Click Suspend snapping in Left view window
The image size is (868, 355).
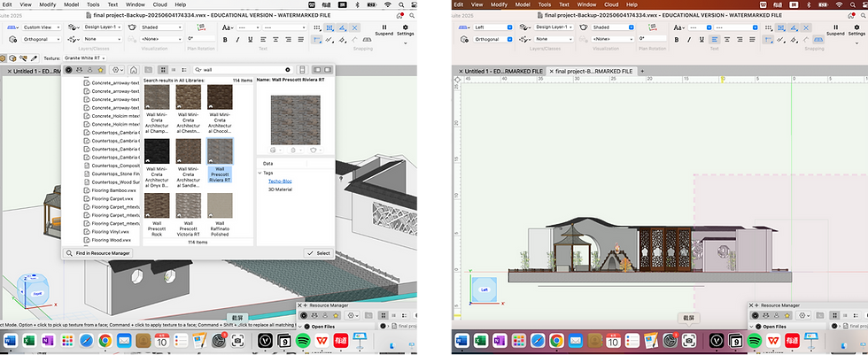click(x=835, y=30)
